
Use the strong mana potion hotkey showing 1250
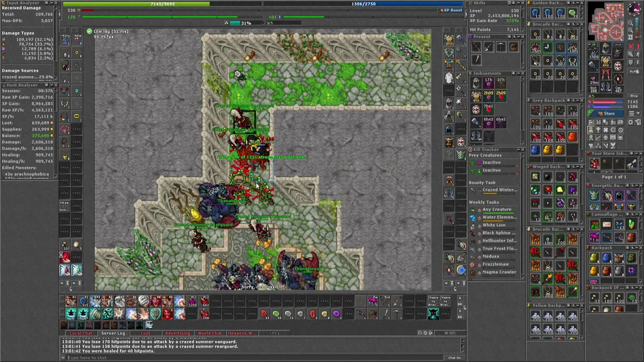click(193, 302)
